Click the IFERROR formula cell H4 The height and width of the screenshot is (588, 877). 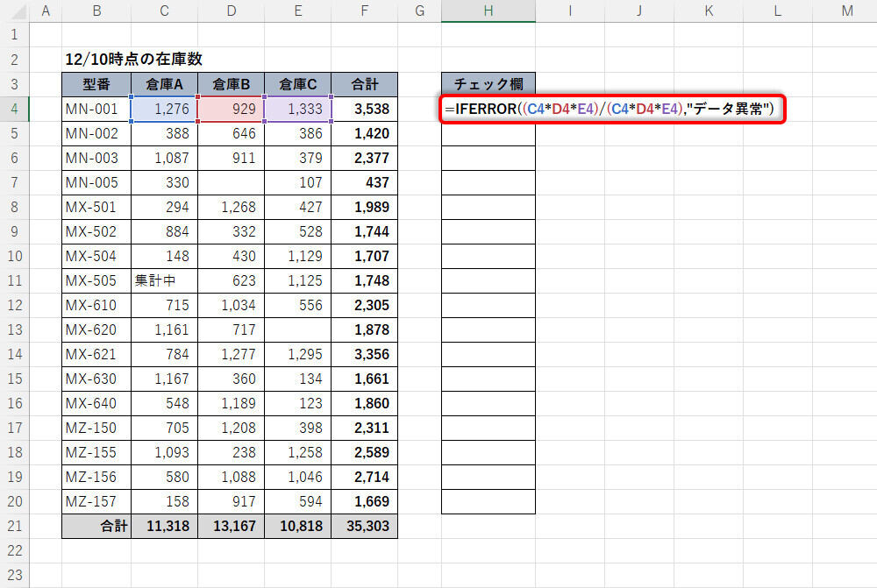coord(612,109)
